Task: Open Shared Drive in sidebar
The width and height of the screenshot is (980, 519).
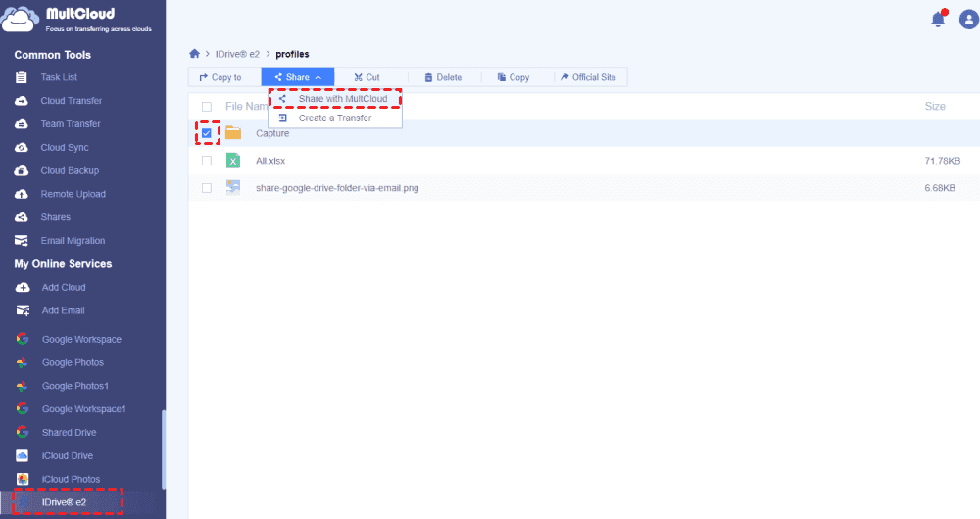Action: pos(70,432)
